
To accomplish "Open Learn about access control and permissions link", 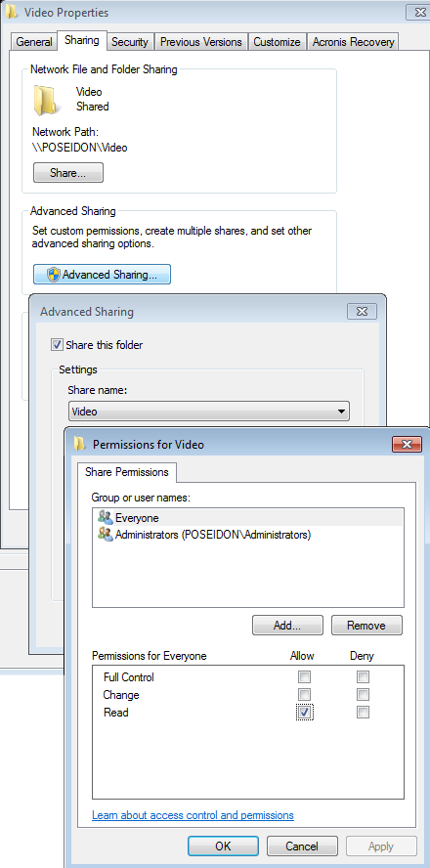I will pyautogui.click(x=193, y=815).
